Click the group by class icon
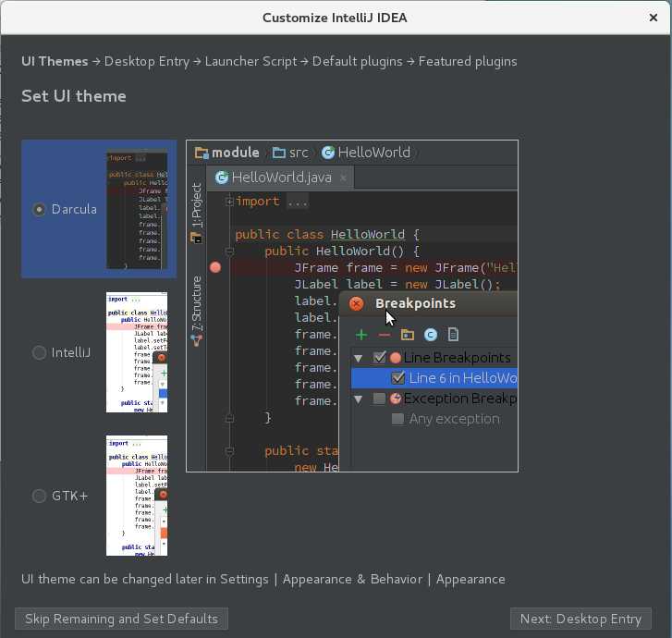Viewport: 672px width, 638px height. (431, 335)
